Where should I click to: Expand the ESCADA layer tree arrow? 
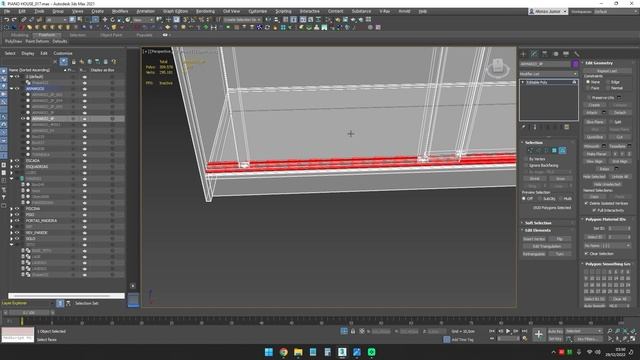(x=11, y=161)
